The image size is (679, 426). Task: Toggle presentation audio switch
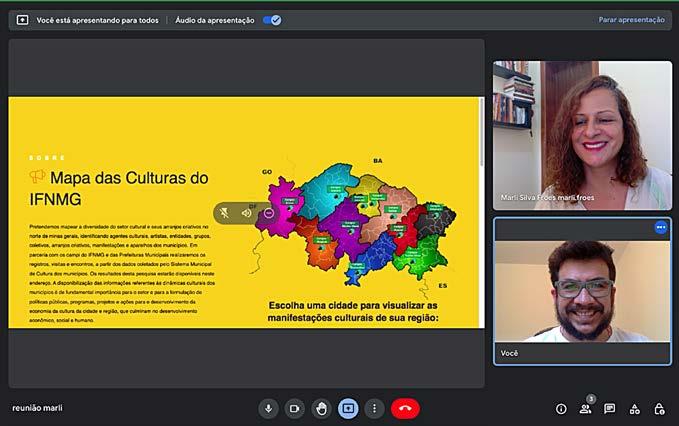click(x=272, y=20)
